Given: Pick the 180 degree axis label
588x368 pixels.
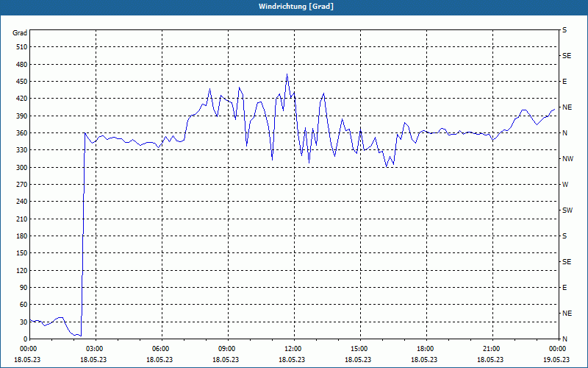Looking at the screenshot, I should [21, 236].
